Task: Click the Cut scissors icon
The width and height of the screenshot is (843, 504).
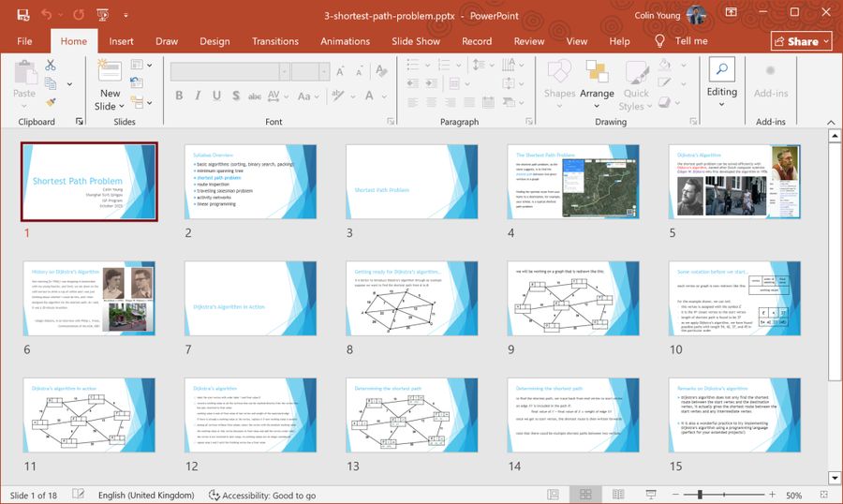Action: tap(51, 65)
